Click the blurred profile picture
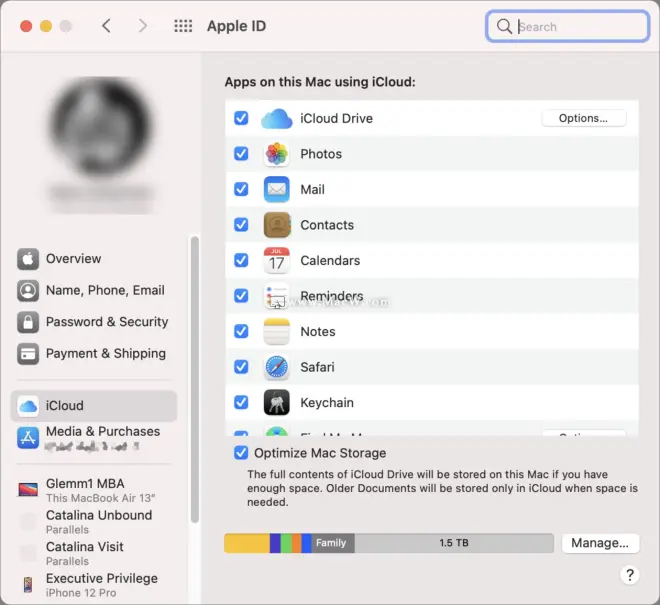660x605 pixels. pyautogui.click(x=101, y=128)
